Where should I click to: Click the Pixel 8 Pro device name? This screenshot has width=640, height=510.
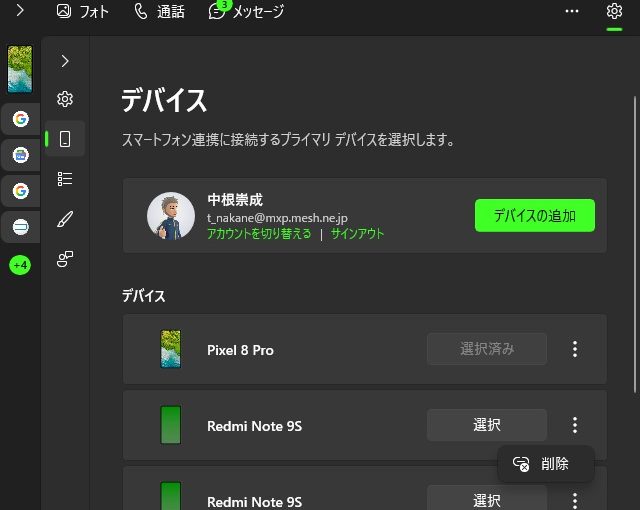(x=240, y=350)
